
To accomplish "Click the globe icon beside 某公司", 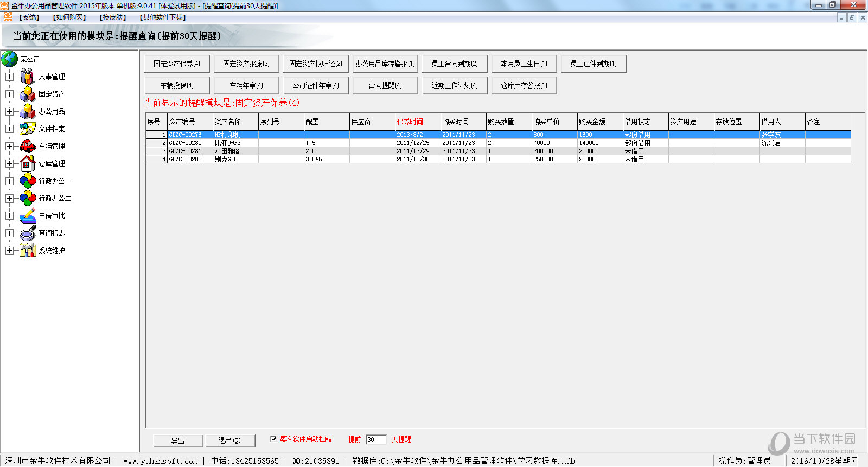I will (x=10, y=59).
